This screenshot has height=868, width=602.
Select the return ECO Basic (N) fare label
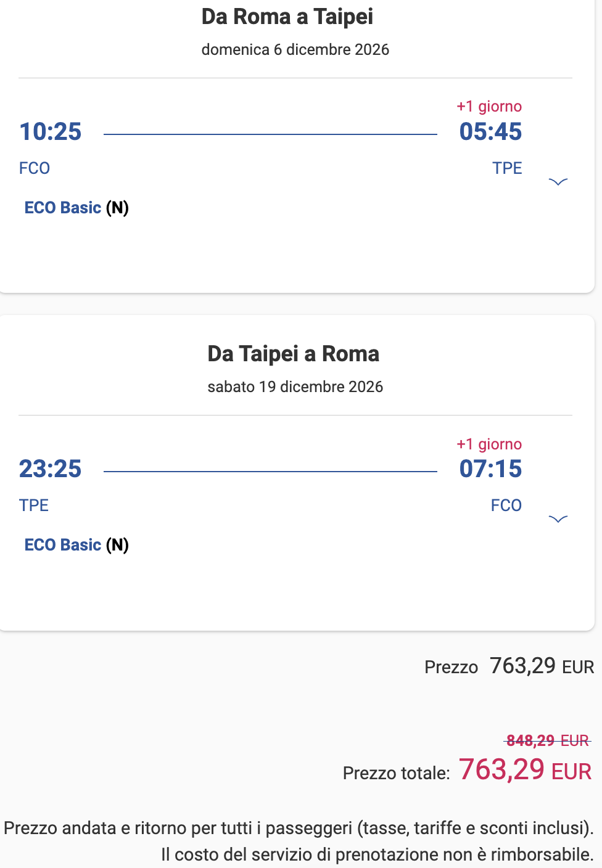point(76,545)
